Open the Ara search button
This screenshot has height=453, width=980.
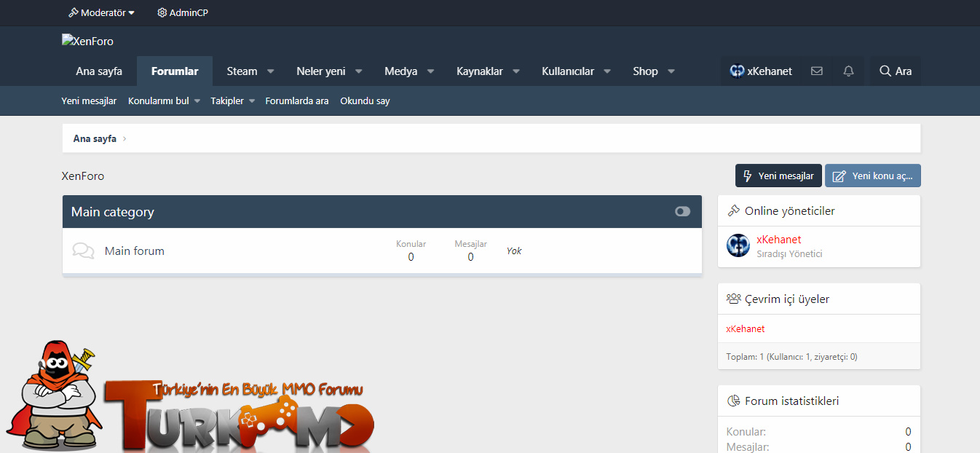(896, 71)
